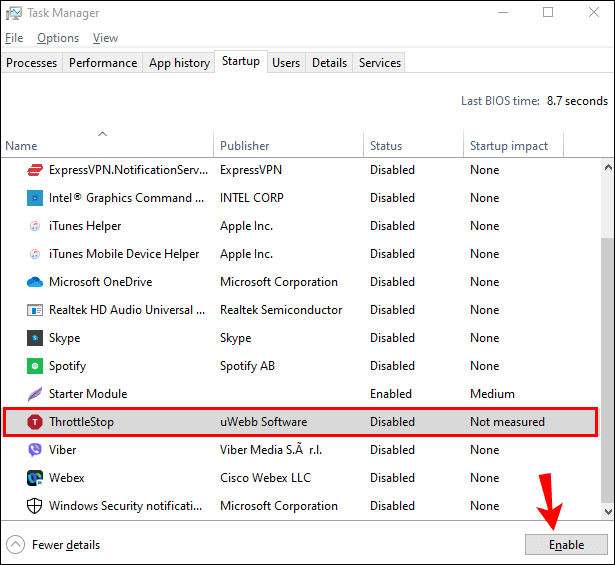
Task: Select the Spotify row name
Action: click(x=67, y=366)
